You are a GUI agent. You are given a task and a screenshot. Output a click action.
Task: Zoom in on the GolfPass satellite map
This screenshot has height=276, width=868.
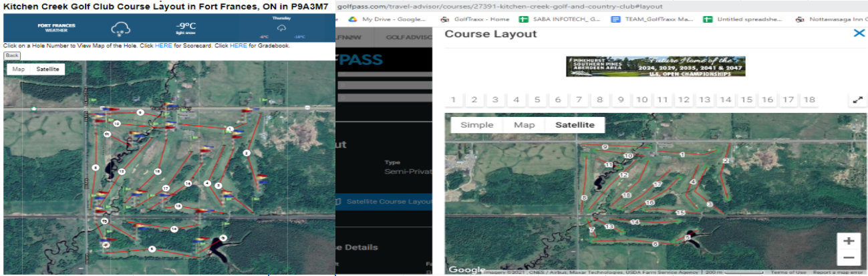(849, 241)
